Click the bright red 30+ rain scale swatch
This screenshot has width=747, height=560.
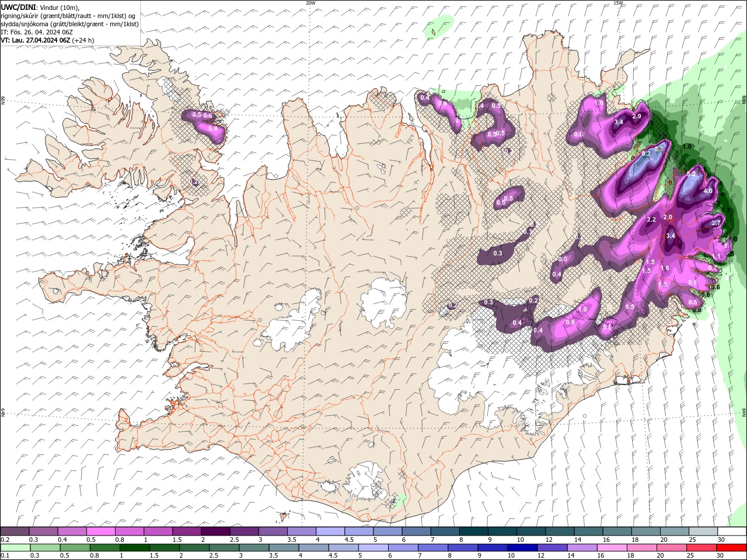click(731, 548)
